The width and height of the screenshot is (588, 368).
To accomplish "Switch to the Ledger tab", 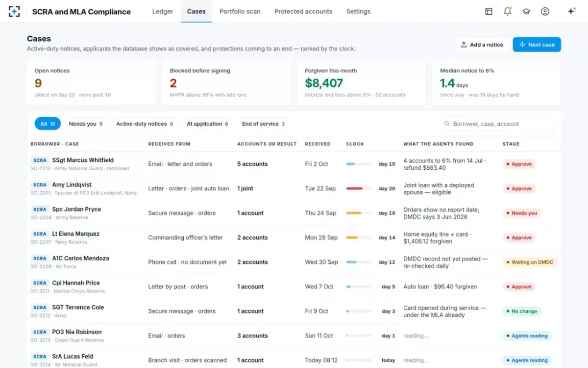I will tap(163, 11).
